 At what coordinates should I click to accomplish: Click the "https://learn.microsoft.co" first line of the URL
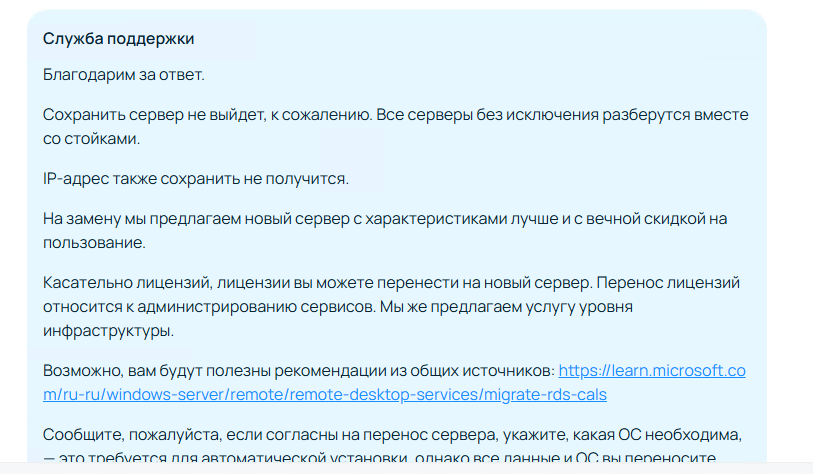coord(652,371)
